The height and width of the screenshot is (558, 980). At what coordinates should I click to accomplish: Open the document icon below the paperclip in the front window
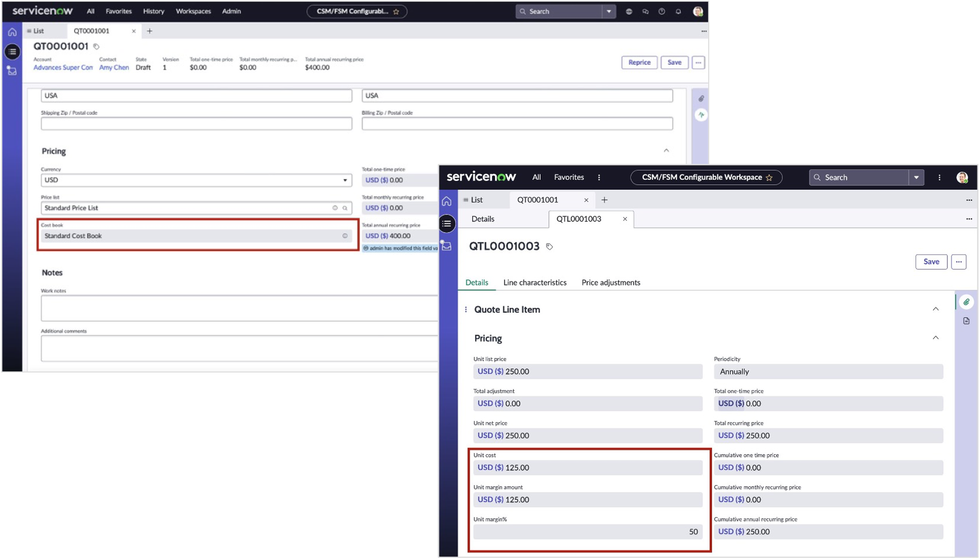[966, 321]
